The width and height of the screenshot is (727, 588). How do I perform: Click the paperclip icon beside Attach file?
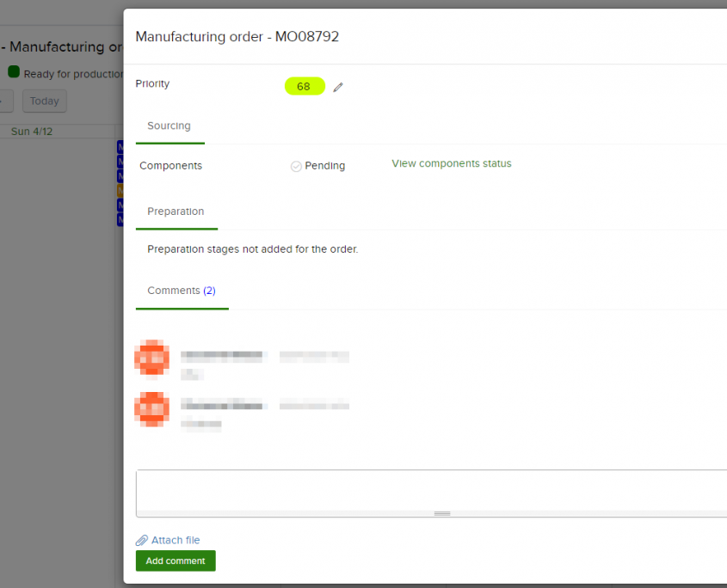pos(142,541)
